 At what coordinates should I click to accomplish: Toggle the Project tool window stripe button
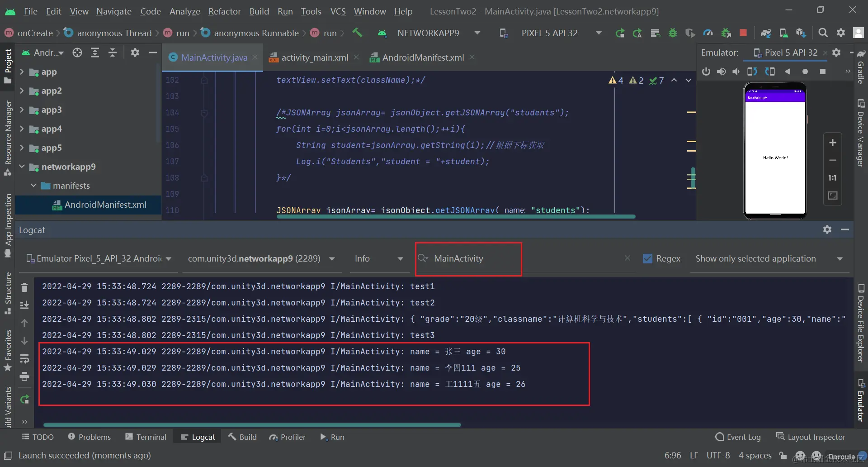[8, 67]
